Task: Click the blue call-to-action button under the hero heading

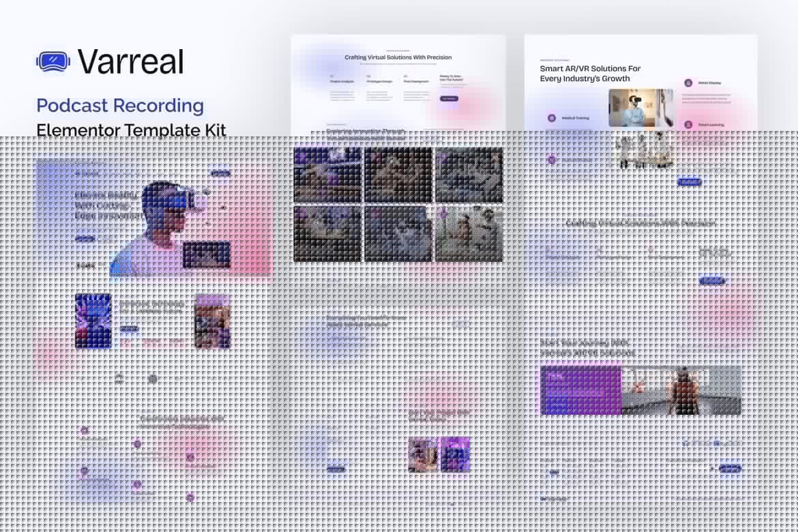Action: (x=85, y=238)
